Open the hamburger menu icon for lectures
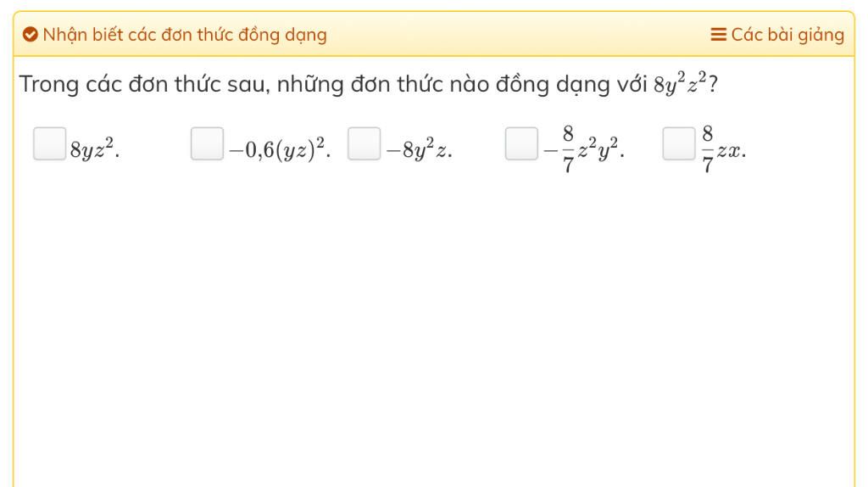This screenshot has height=487, width=868. [x=718, y=35]
